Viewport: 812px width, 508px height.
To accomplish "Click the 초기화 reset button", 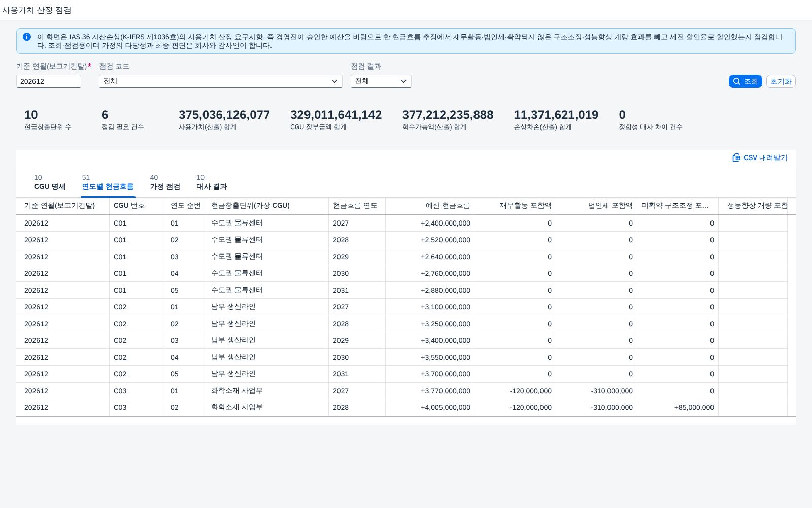I will pyautogui.click(x=781, y=81).
